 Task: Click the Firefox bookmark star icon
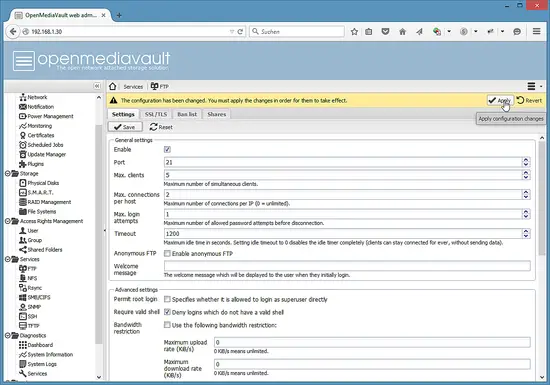(354, 32)
